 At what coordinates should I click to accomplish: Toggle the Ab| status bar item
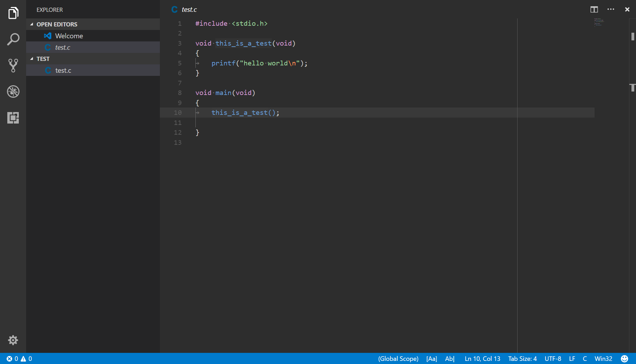point(450,359)
